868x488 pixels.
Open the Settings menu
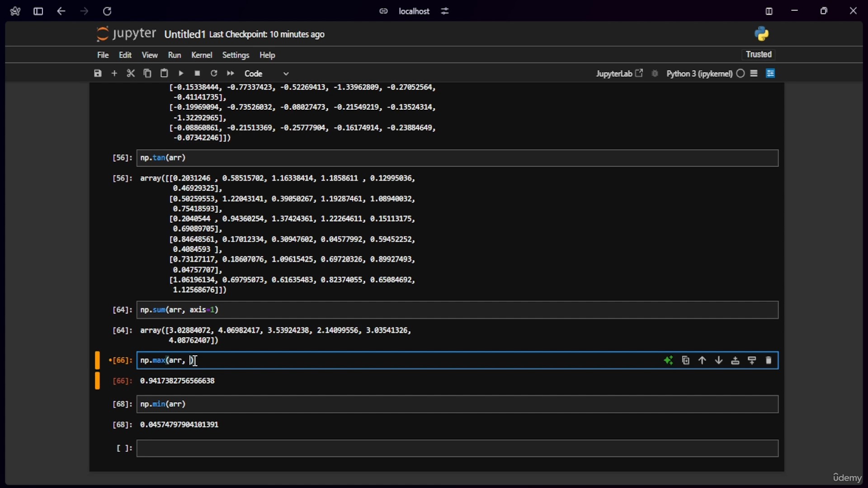pyautogui.click(x=236, y=55)
